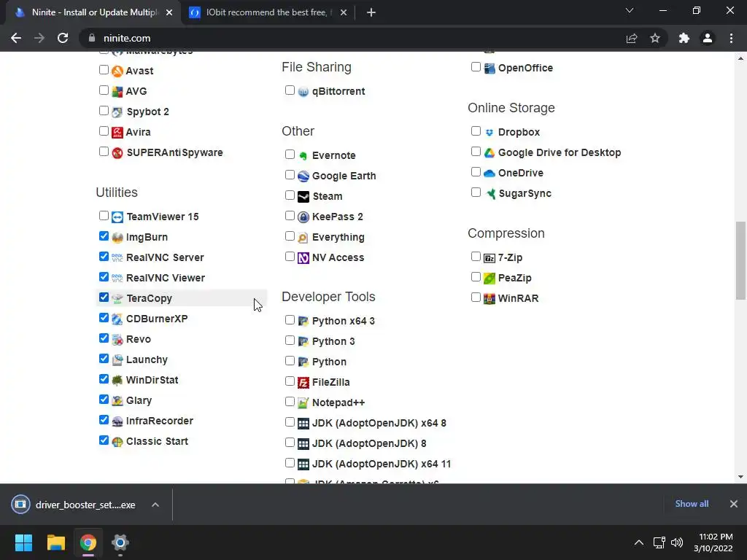
Task: Uncheck the Glary checkbox
Action: point(104,400)
